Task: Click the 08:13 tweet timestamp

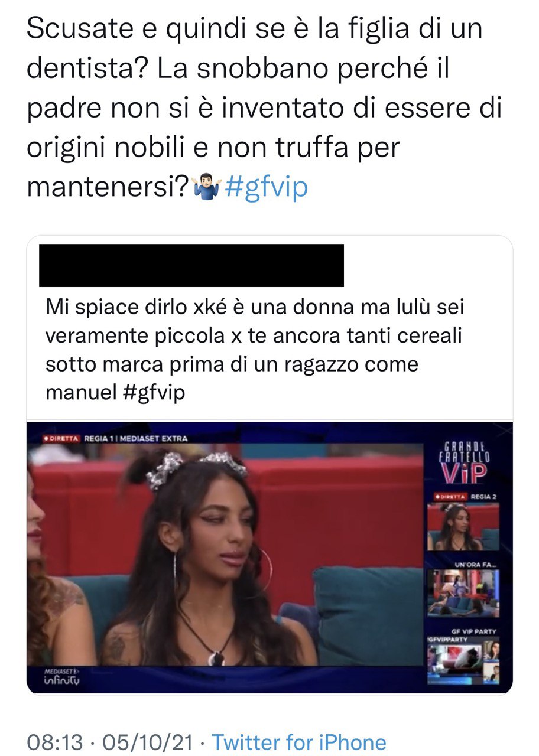Action: click(x=55, y=742)
